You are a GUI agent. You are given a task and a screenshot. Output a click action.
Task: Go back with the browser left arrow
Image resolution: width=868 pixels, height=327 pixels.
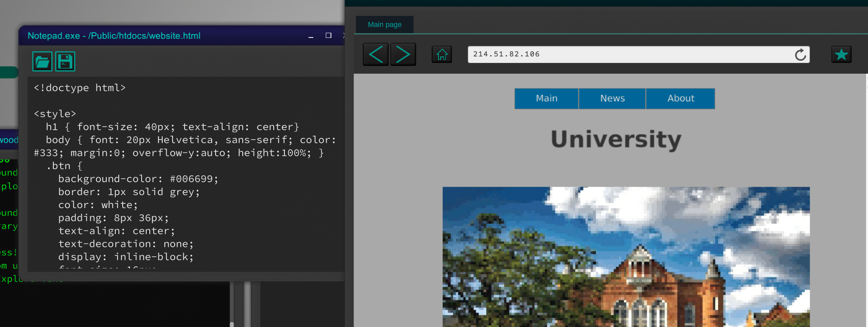(x=376, y=54)
